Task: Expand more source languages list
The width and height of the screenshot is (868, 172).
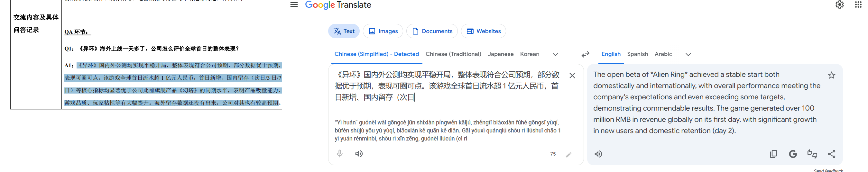Action: click(555, 54)
